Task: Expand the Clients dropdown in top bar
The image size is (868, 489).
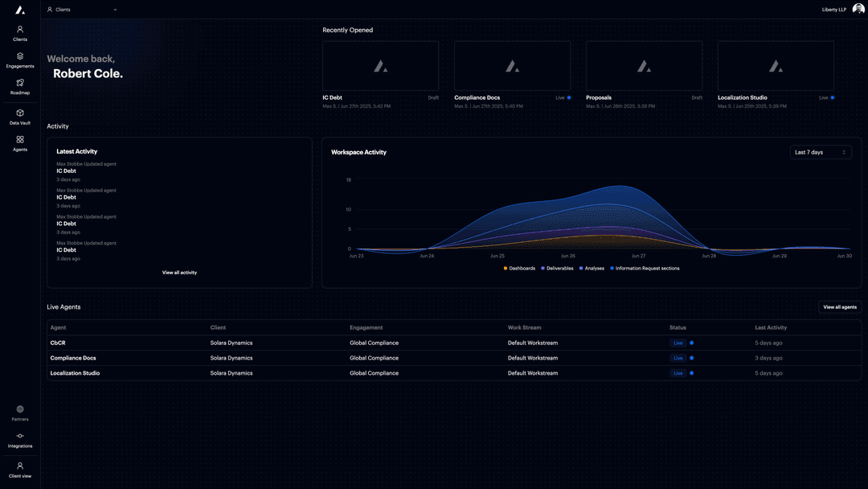Action: pyautogui.click(x=82, y=10)
